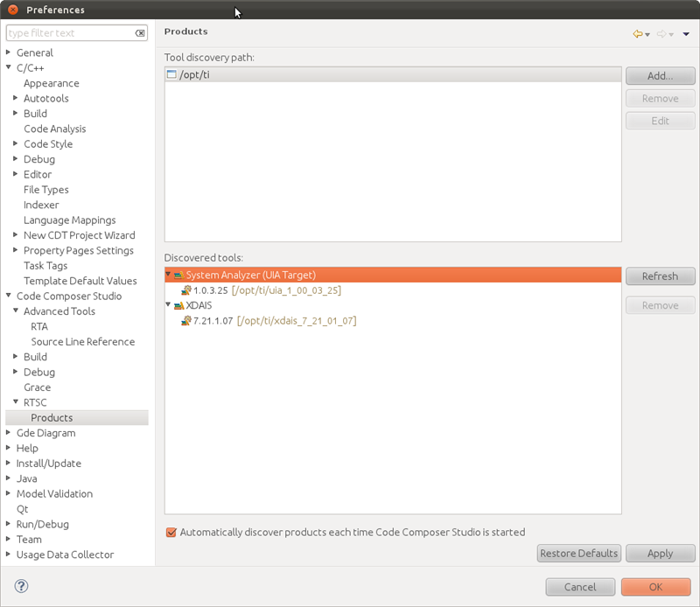
Task: Select the Indexer preference page
Action: click(x=41, y=205)
